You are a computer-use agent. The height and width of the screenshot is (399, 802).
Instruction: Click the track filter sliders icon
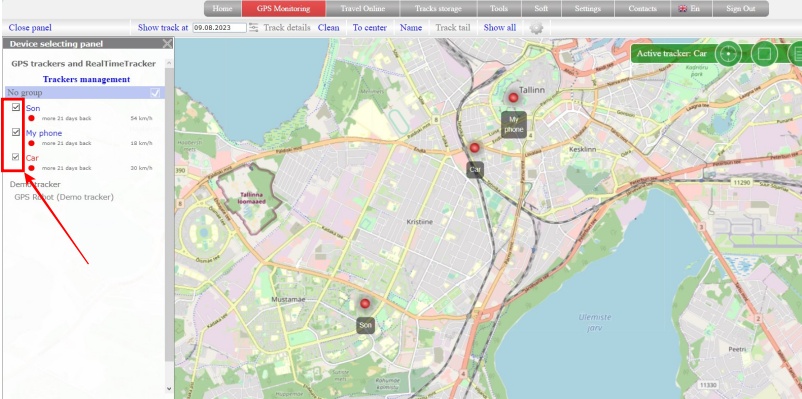pos(254,28)
